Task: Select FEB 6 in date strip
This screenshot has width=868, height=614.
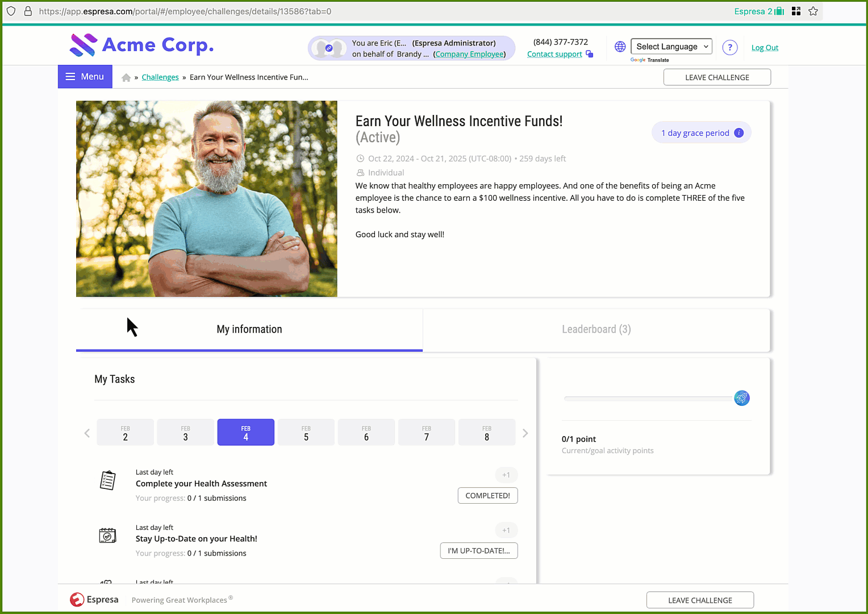Action: 366,433
